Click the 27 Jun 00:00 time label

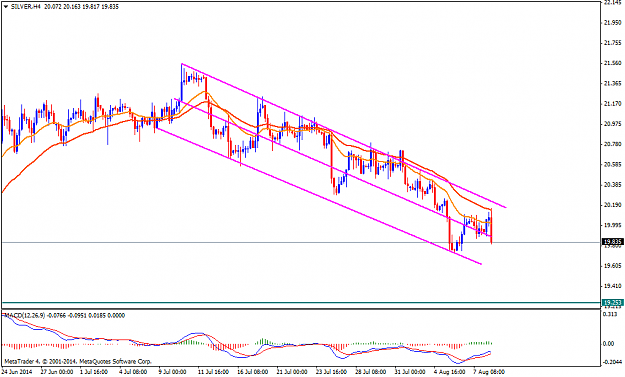click(58, 372)
